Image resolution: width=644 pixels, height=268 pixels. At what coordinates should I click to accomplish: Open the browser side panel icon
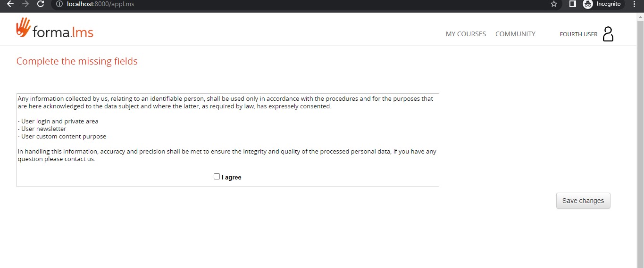[572, 4]
